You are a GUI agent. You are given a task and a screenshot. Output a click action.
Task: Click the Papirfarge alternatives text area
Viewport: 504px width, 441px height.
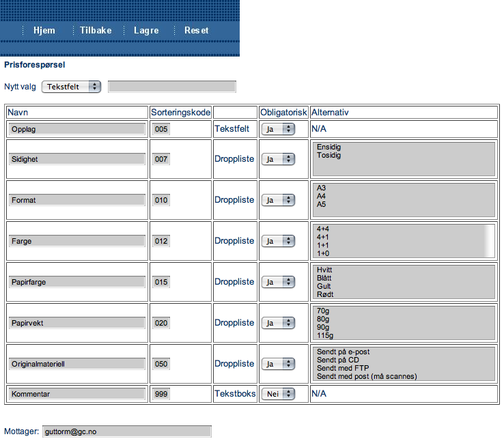pyautogui.click(x=403, y=282)
